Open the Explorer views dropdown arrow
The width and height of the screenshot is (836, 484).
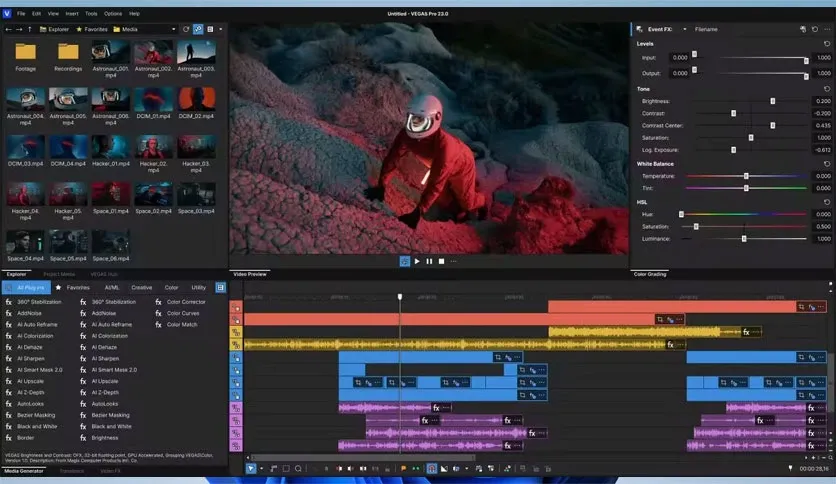(220, 29)
